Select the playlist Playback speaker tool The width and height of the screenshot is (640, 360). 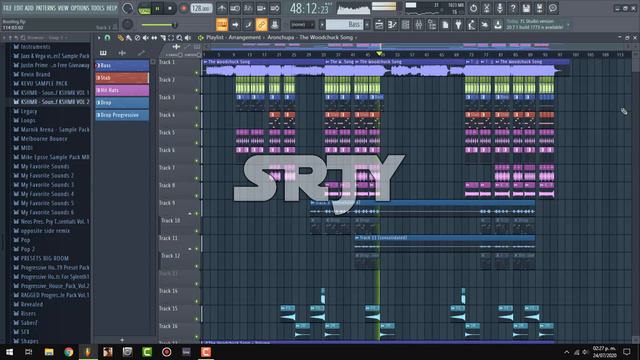188,38
